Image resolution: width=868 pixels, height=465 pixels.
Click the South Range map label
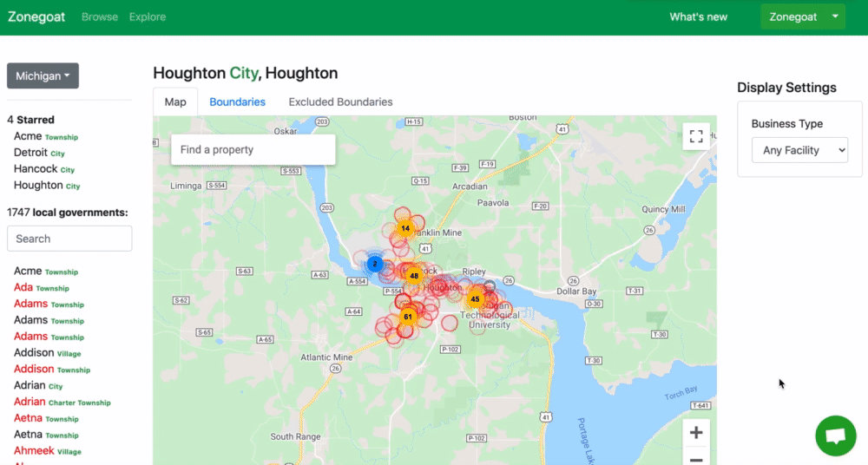click(x=295, y=436)
